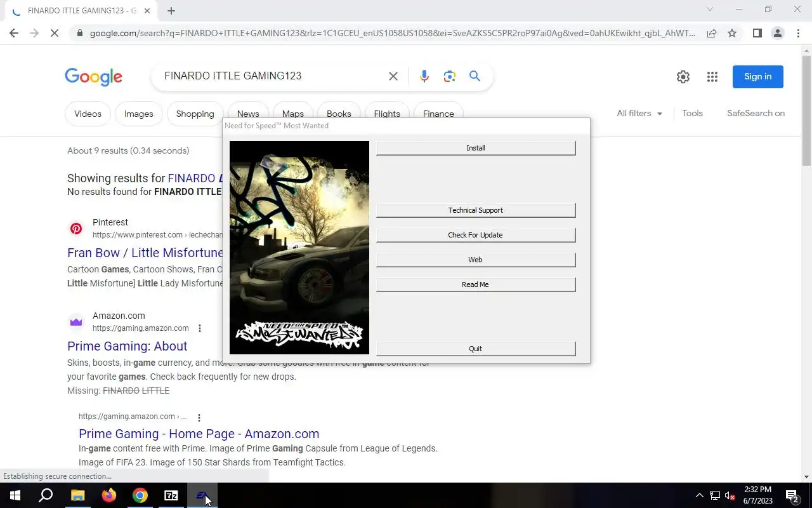Viewport: 812px width, 508px height.
Task: Select the Shopping filter
Action: (195, 114)
